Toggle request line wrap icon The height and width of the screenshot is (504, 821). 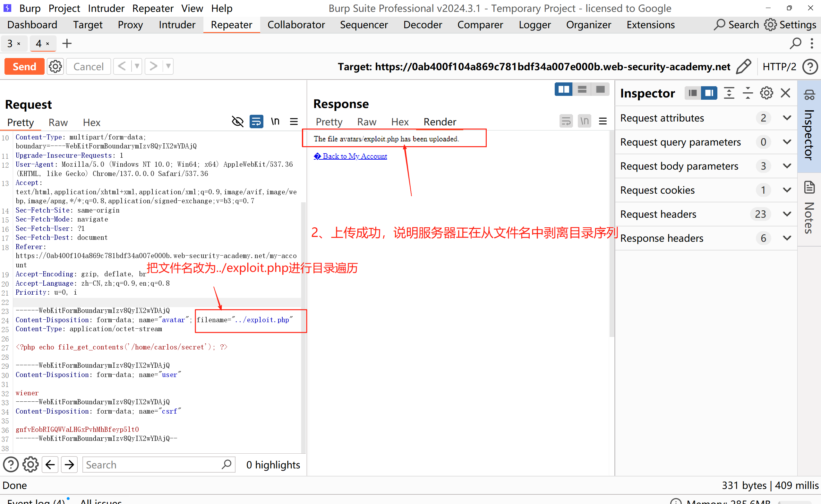[x=256, y=122]
